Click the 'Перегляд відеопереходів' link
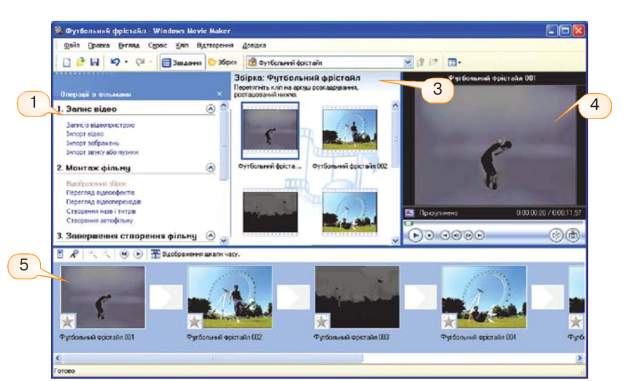The width and height of the screenshot is (630, 381). (104, 202)
